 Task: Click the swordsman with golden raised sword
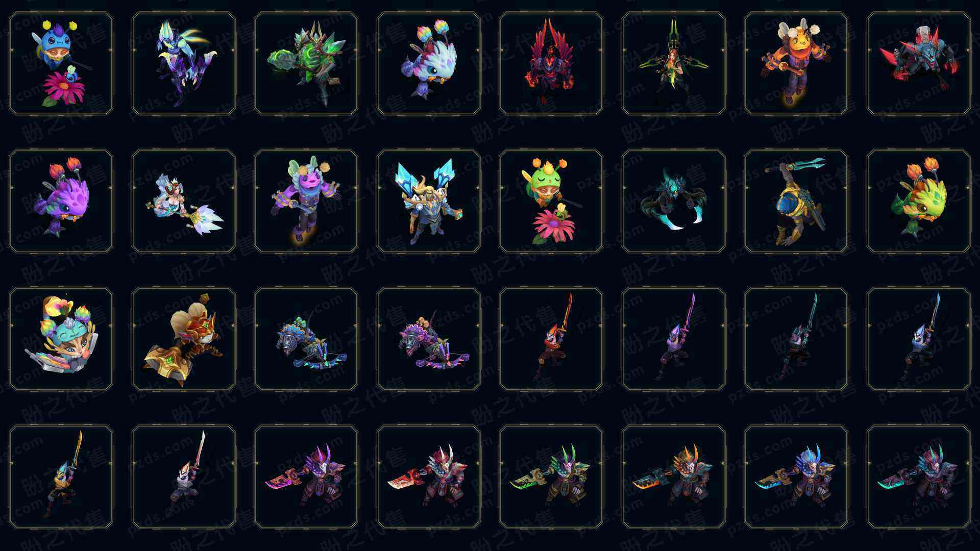tap(61, 477)
